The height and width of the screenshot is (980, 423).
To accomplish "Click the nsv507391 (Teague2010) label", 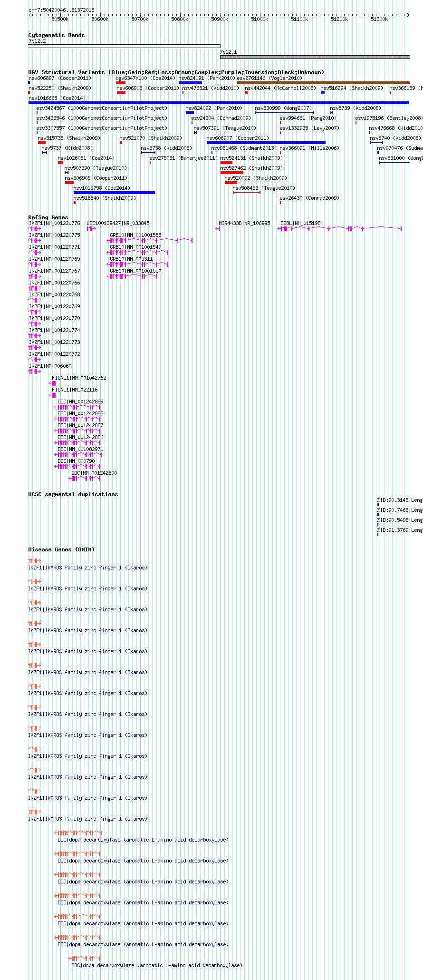I will (225, 128).
